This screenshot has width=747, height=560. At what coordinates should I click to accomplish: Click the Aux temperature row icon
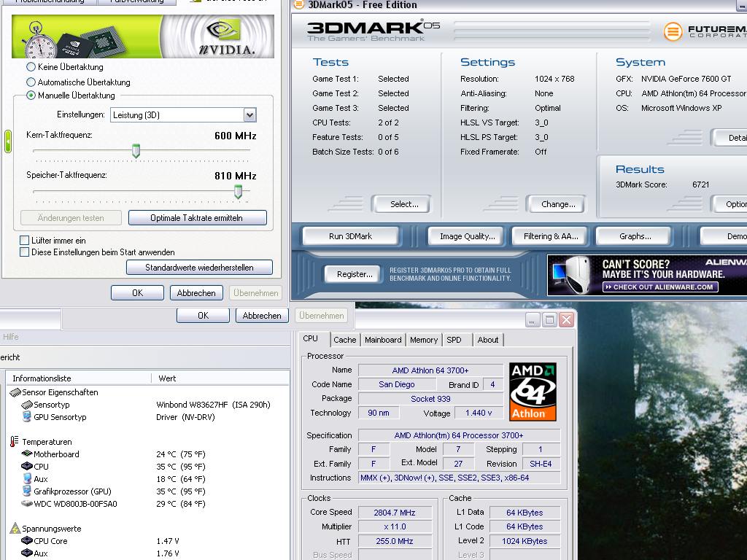27,478
